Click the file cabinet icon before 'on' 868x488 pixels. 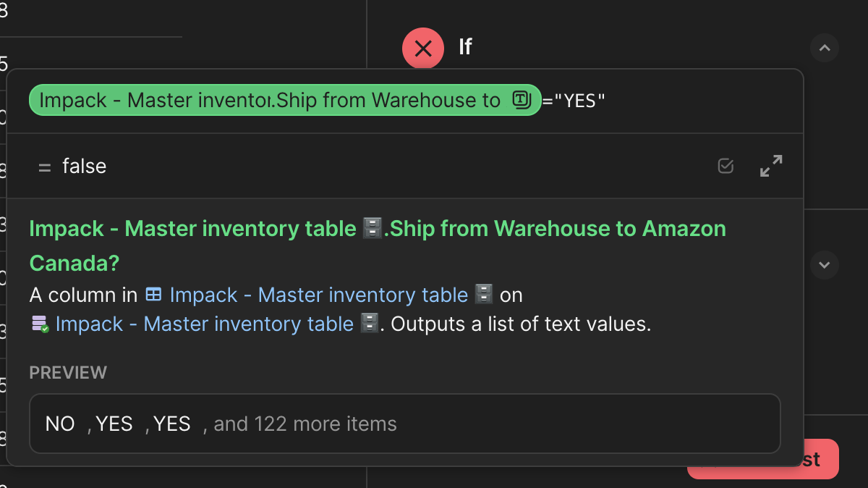(484, 295)
